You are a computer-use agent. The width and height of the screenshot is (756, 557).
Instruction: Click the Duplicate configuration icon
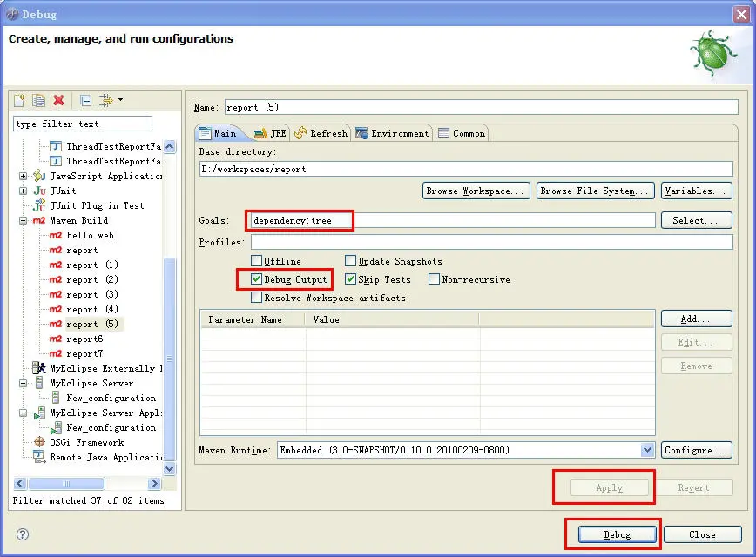pyautogui.click(x=39, y=101)
